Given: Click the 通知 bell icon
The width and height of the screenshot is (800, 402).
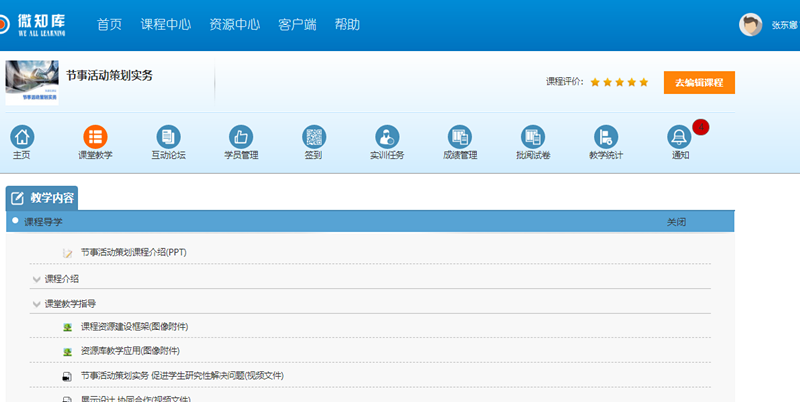Looking at the screenshot, I should [680, 137].
